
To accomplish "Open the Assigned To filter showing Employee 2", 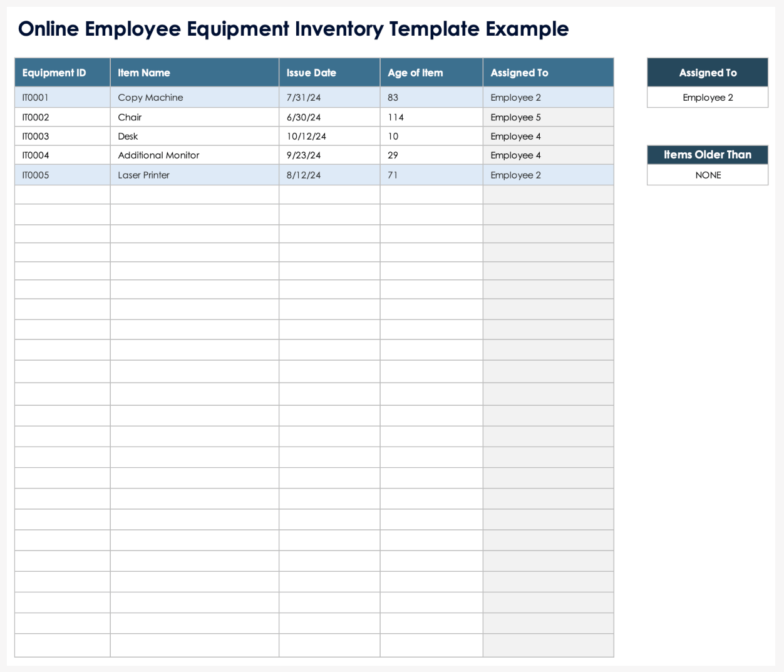I will [x=707, y=98].
